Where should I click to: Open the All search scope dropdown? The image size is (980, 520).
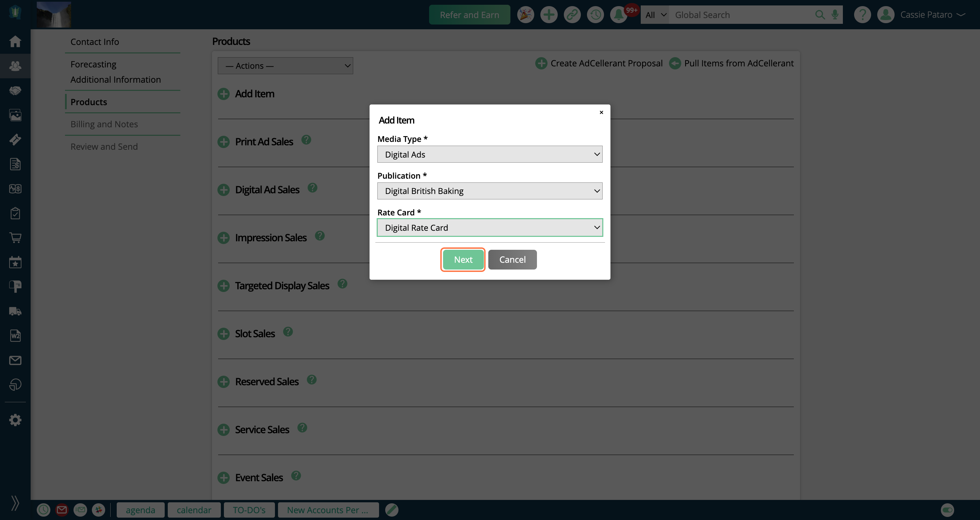pyautogui.click(x=655, y=15)
